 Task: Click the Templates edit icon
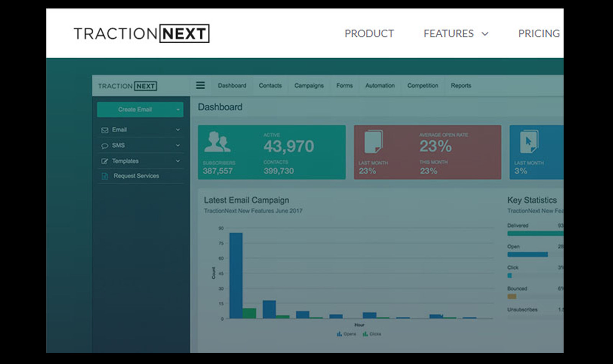[x=104, y=161]
